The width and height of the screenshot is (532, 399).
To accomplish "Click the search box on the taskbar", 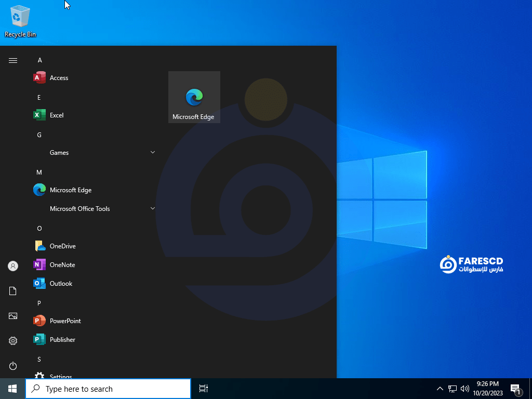I will point(108,388).
